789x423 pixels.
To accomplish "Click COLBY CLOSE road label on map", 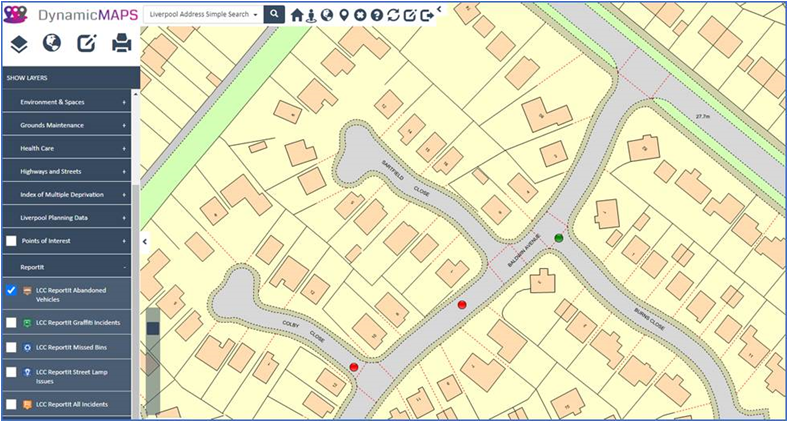I will pyautogui.click(x=303, y=330).
